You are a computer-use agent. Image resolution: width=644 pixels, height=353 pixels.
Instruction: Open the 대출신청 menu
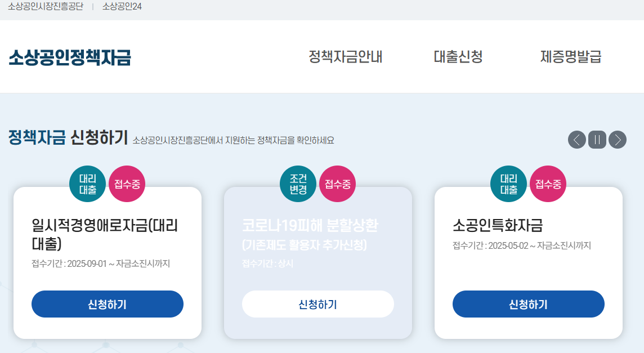[458, 57]
